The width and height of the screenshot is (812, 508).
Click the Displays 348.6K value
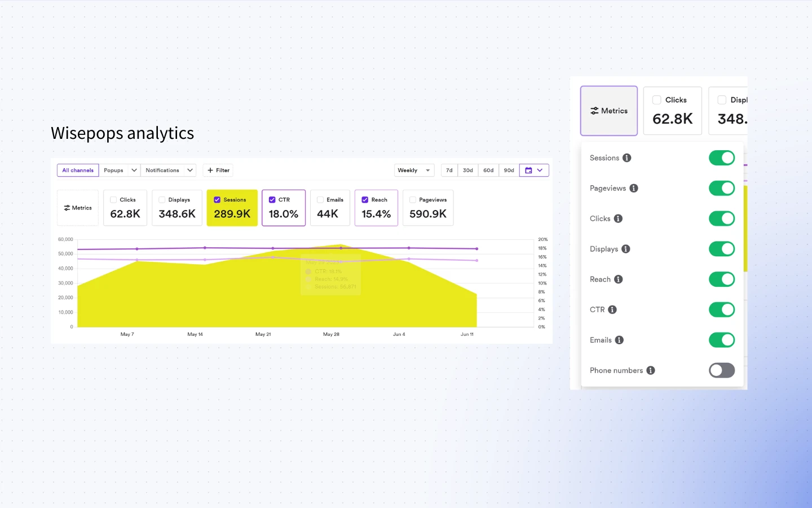click(x=177, y=214)
